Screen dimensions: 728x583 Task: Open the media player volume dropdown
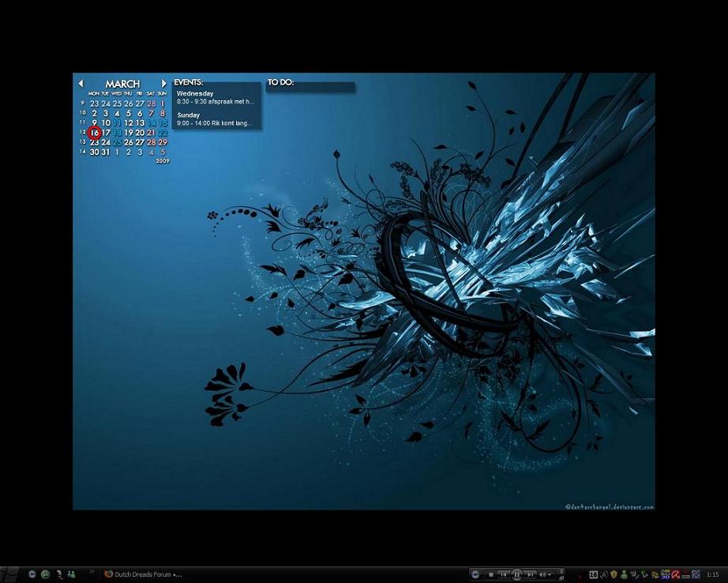(546, 574)
